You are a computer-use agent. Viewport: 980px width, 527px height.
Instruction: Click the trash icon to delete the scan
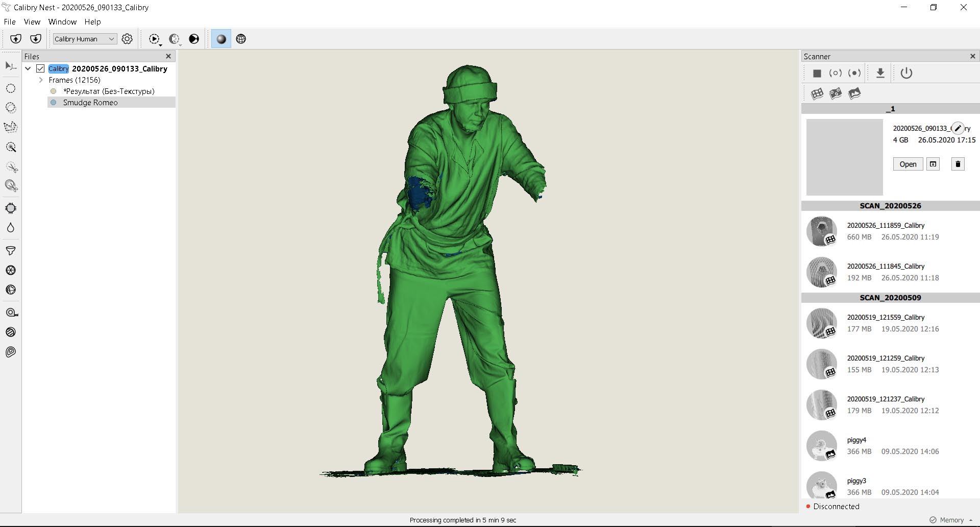click(x=958, y=164)
